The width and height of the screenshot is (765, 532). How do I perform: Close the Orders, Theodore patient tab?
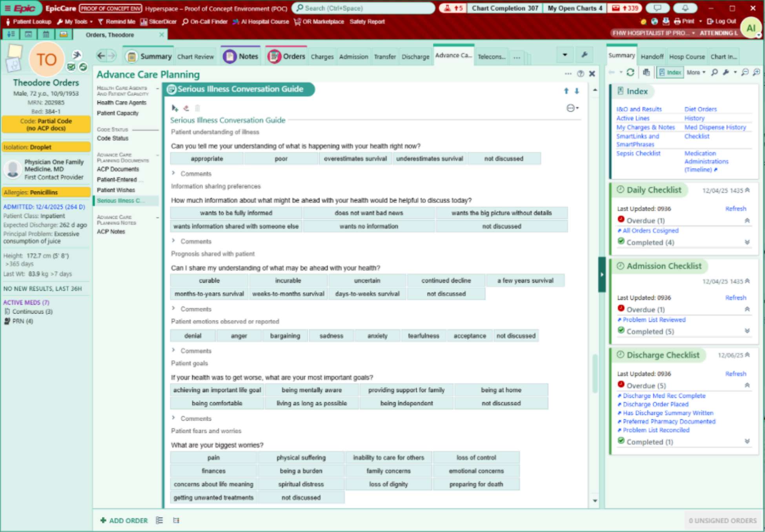(x=161, y=34)
